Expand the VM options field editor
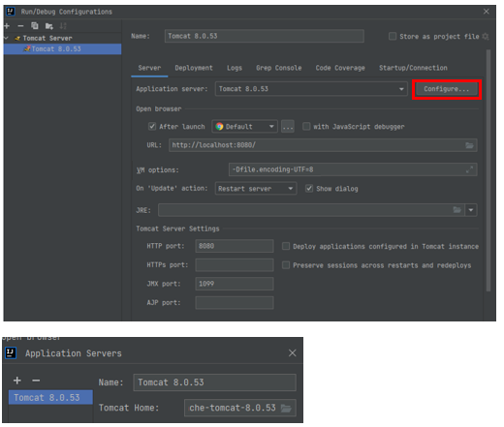Screen dimensions: 504x427 click(469, 169)
